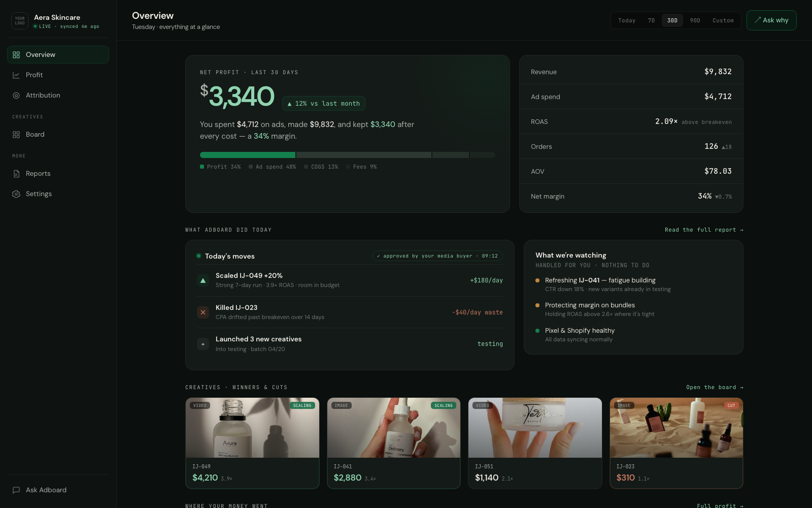Image resolution: width=812 pixels, height=508 pixels.
Task: Follow the Read the full report link
Action: 704,230
